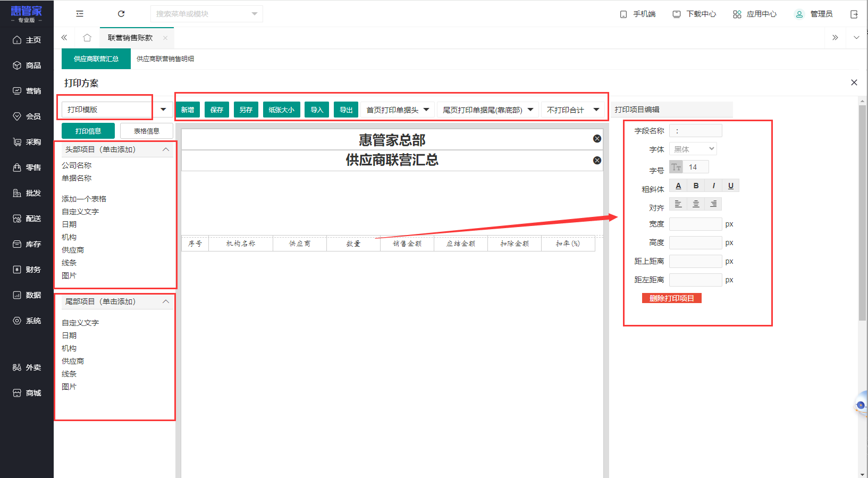Screen dimensions: 868x478
Task: Switch to 表格信息 tab
Action: tap(147, 131)
